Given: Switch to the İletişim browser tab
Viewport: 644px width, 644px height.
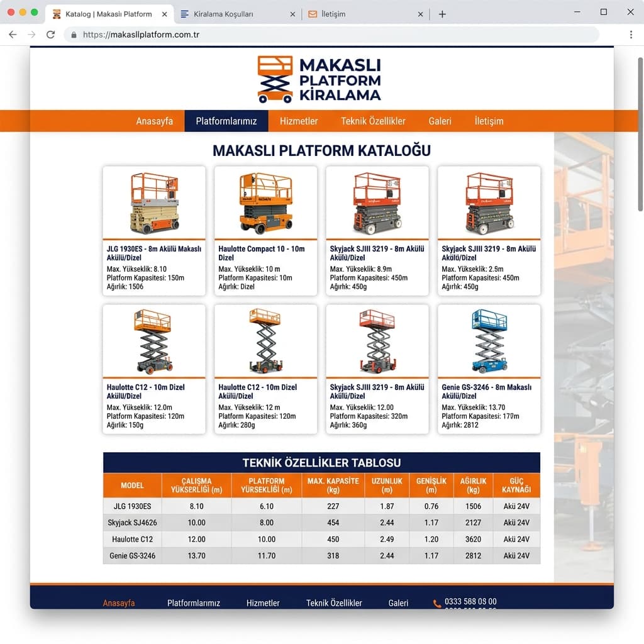Looking at the screenshot, I should click(x=365, y=14).
